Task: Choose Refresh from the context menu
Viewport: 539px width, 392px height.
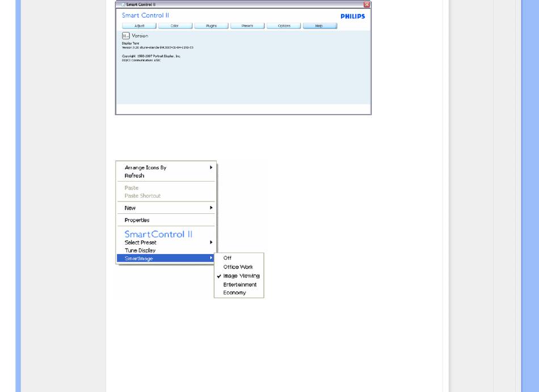Action: pos(166,175)
